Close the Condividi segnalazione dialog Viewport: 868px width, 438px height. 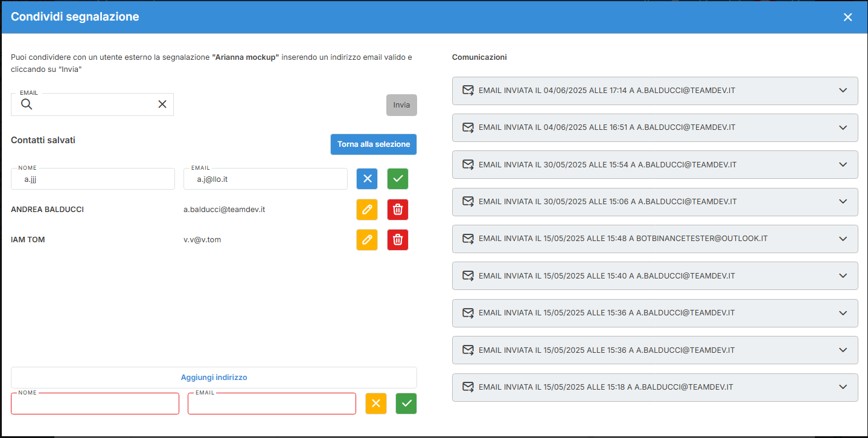pyautogui.click(x=847, y=18)
